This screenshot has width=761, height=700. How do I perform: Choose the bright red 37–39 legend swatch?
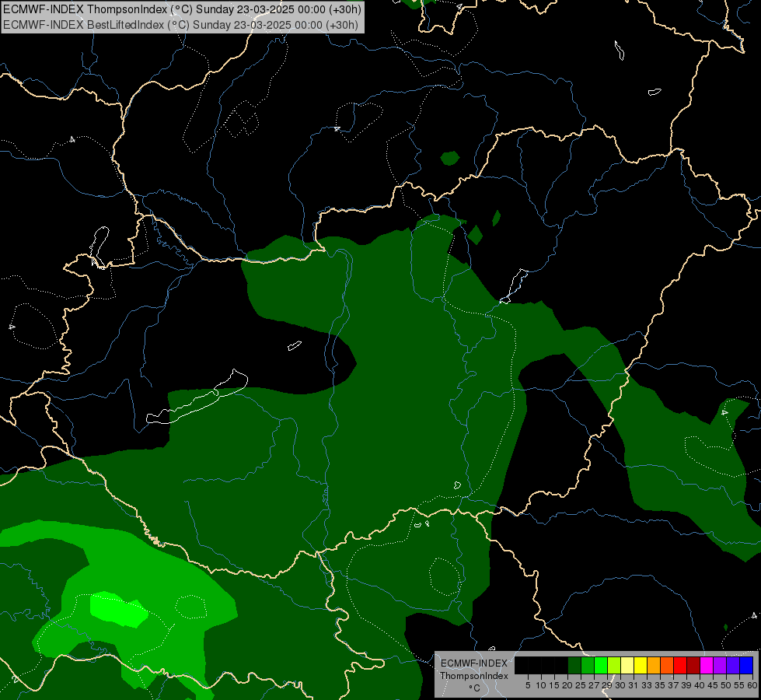680,665
